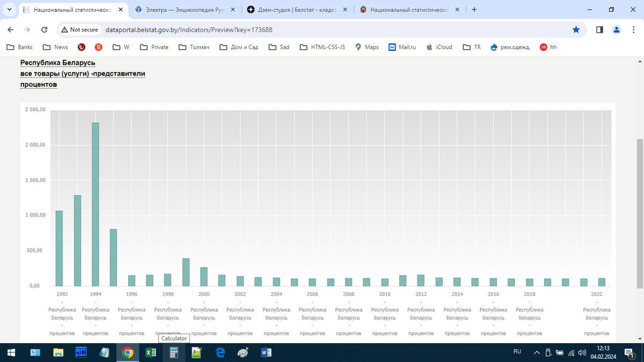Show hidden system tray icons chevron
The image size is (644, 362).
click(537, 352)
